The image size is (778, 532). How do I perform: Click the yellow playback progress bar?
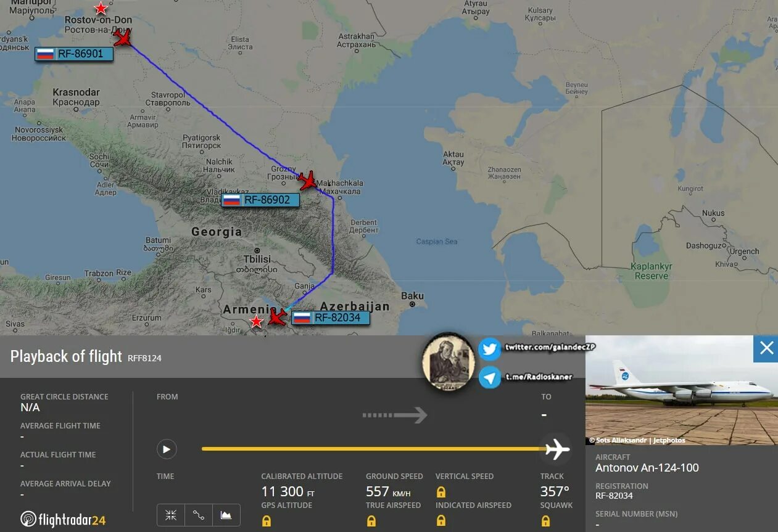pos(372,449)
